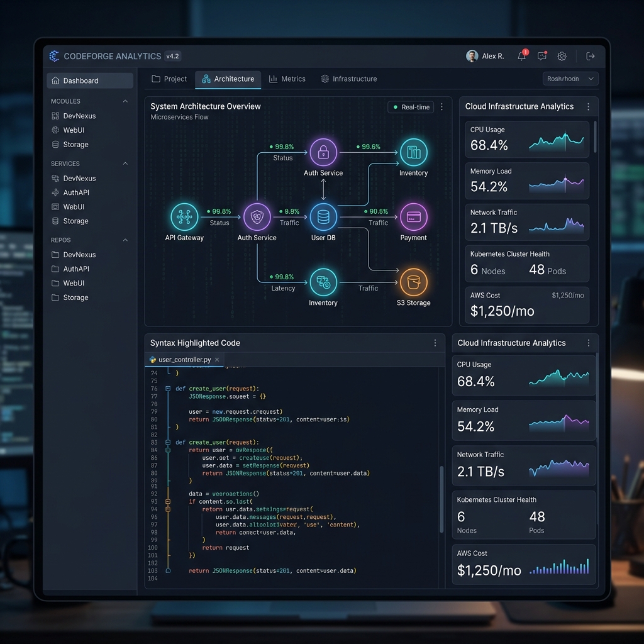
Task: Collapse code fold at line 76
Action: 168,389
